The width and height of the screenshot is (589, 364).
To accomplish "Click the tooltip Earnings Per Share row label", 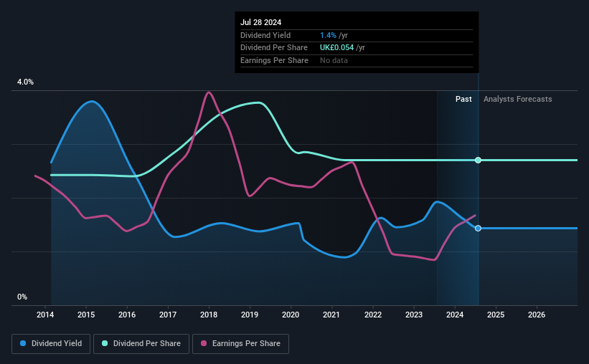I will click(x=274, y=60).
